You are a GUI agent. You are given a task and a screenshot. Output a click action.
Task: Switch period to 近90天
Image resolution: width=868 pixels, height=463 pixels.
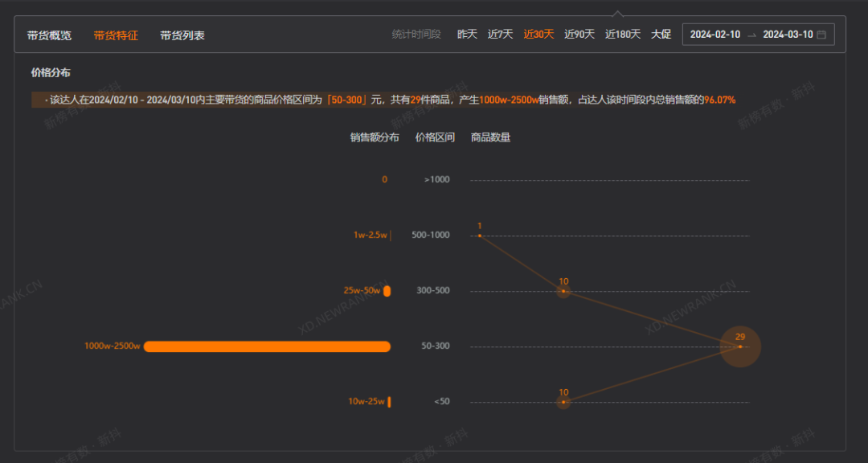coord(579,35)
